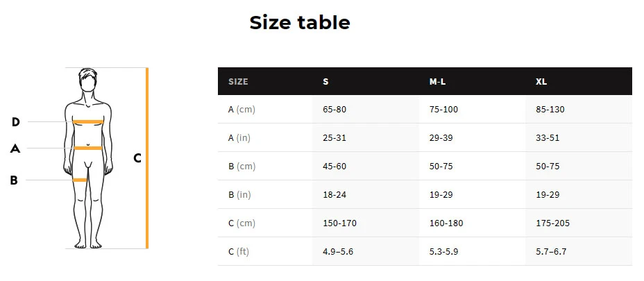
Task: Click the letter C height label
Action: (137, 158)
